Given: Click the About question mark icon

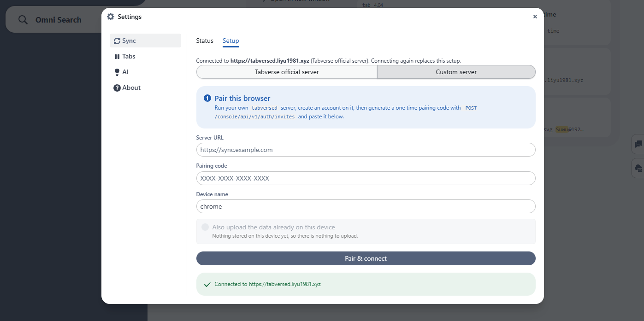Looking at the screenshot, I should pyautogui.click(x=117, y=88).
